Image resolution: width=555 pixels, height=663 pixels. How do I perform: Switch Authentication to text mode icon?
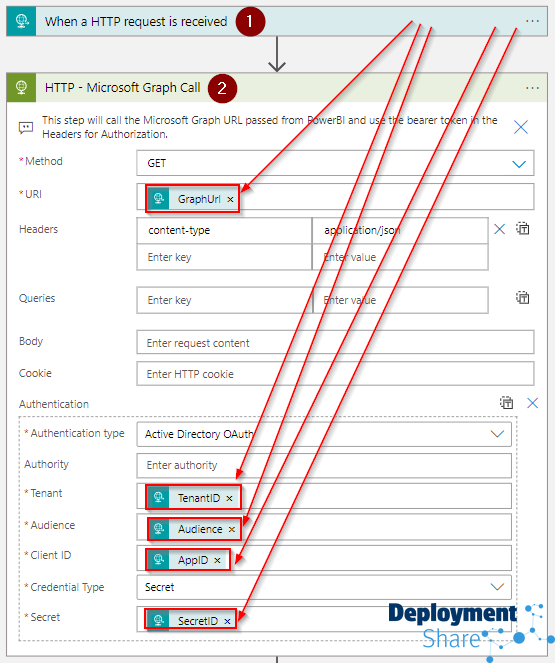coord(506,403)
